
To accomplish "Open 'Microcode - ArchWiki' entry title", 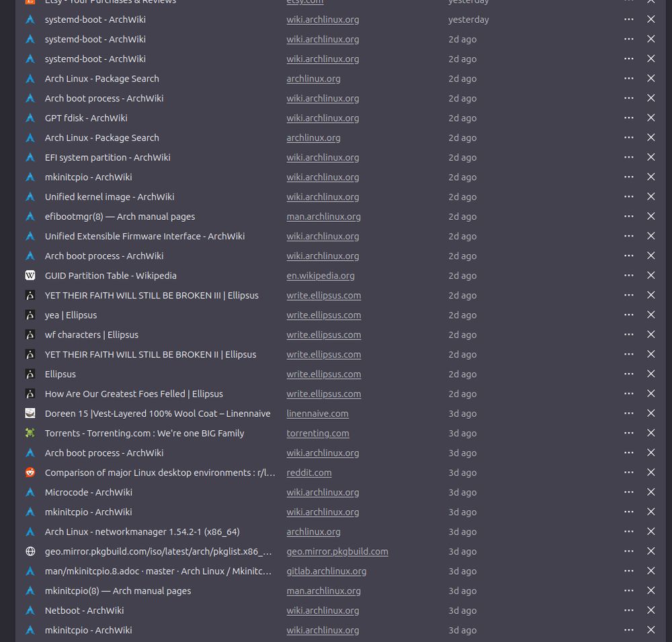I will click(88, 492).
